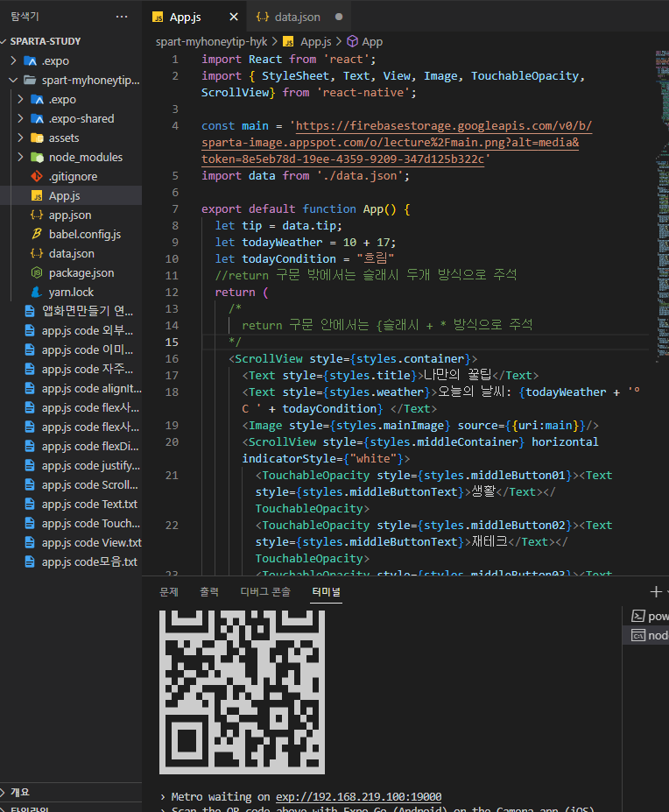Open Explorer panel more actions ellipsis

tap(122, 17)
